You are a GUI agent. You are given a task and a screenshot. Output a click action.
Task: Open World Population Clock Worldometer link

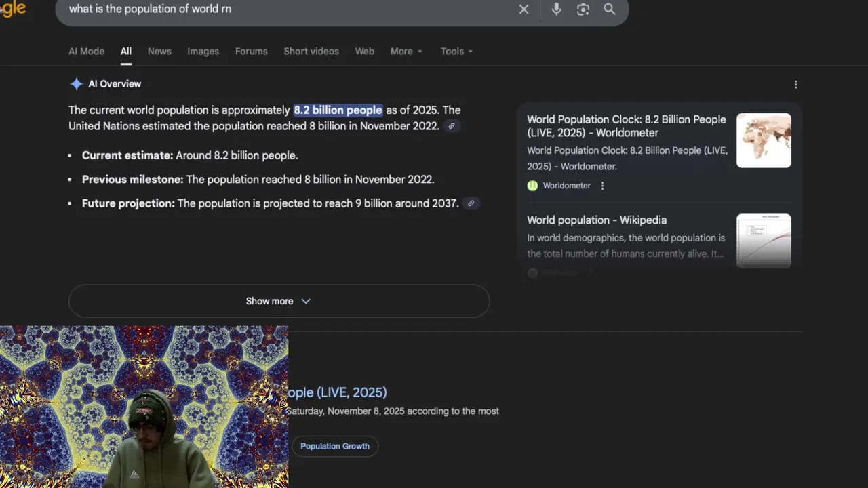tap(626, 126)
